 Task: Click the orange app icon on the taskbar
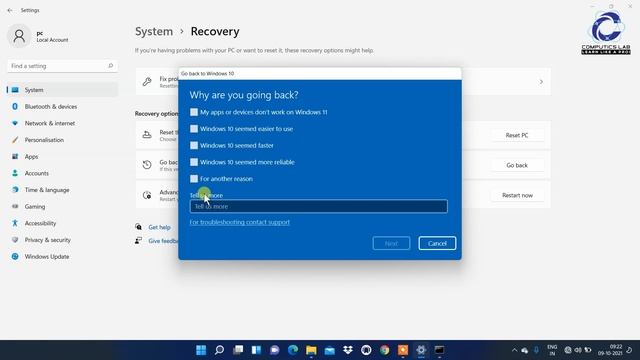403,350
